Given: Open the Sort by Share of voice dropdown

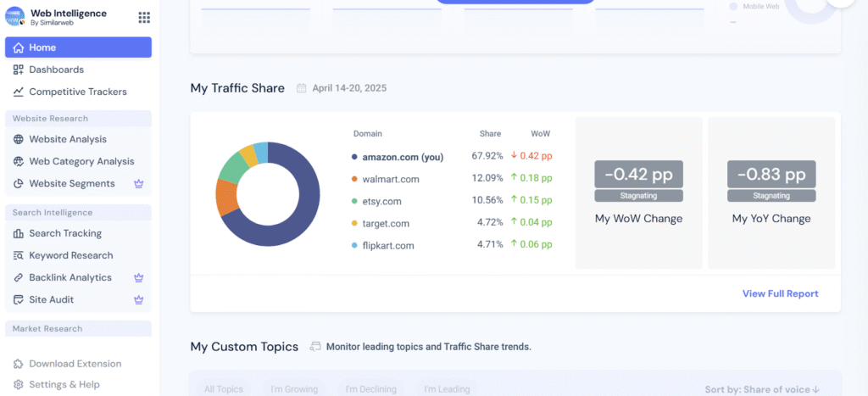Looking at the screenshot, I should (x=763, y=389).
